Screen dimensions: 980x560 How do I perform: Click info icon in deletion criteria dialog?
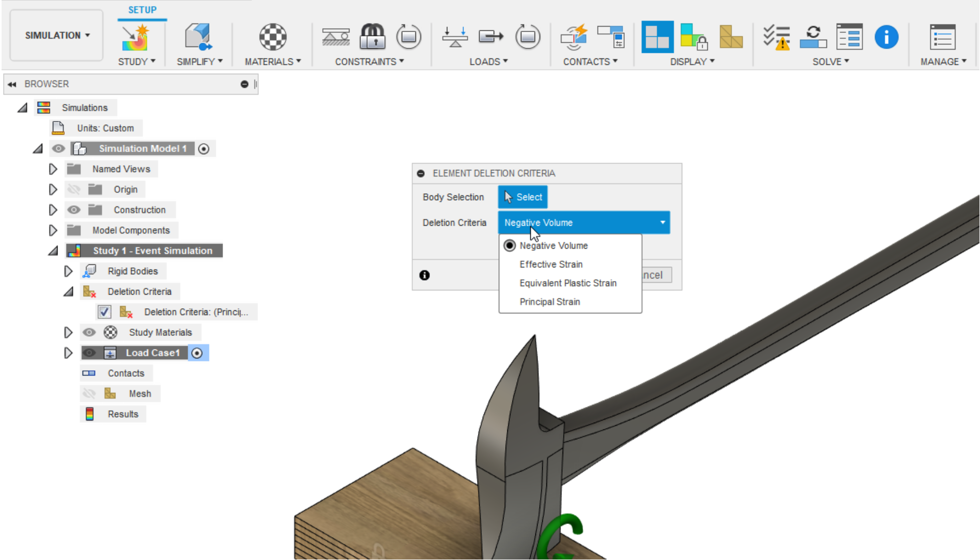[x=424, y=275]
